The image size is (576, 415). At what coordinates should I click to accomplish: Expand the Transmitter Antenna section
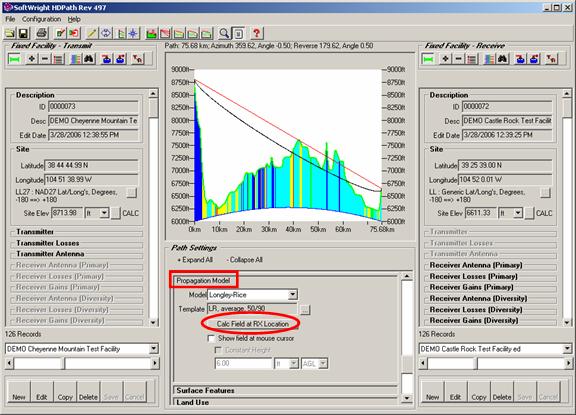click(x=50, y=254)
